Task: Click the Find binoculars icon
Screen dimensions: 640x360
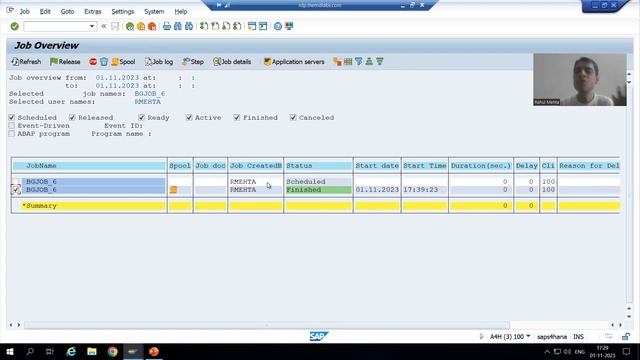Action: click(178, 27)
